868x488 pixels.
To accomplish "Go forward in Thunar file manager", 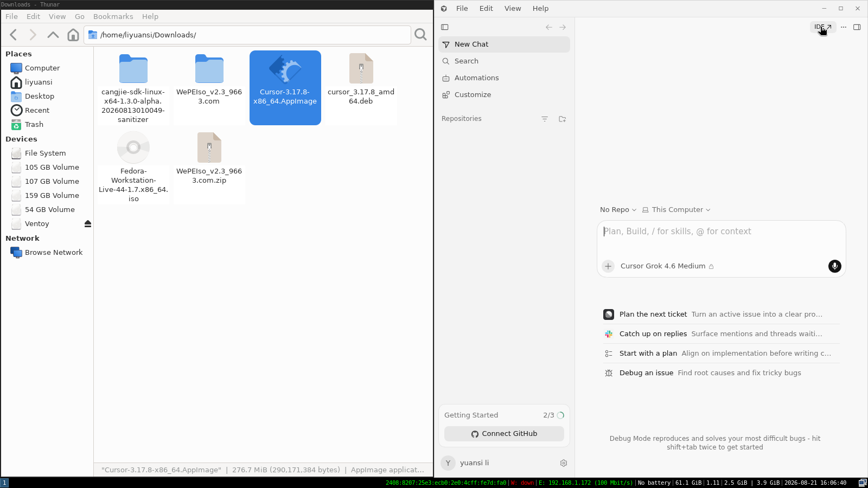I will 33,35.
